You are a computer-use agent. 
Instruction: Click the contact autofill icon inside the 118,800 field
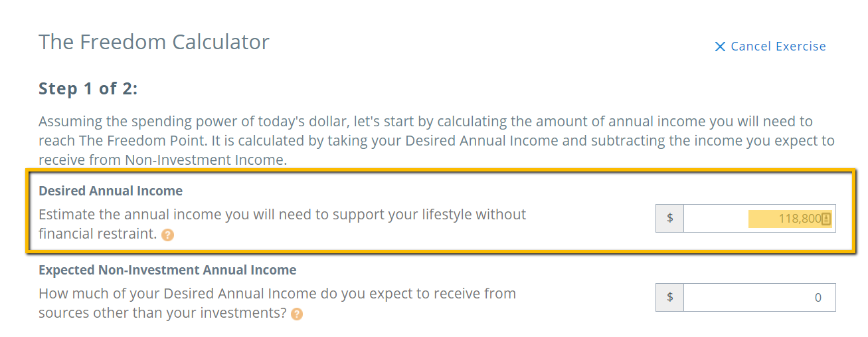[x=826, y=219]
